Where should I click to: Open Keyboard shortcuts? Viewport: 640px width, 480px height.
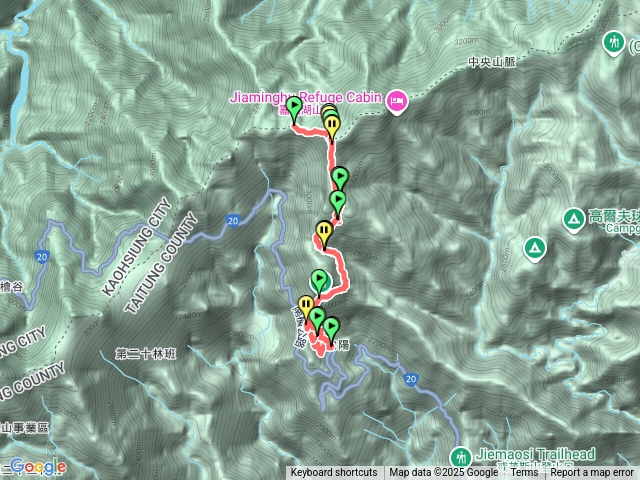point(334,473)
